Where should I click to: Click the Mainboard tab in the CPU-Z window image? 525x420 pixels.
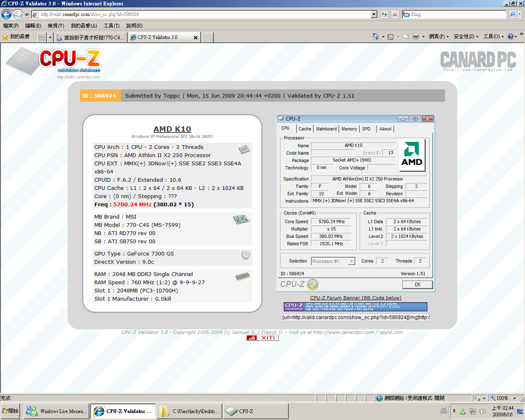pos(326,129)
